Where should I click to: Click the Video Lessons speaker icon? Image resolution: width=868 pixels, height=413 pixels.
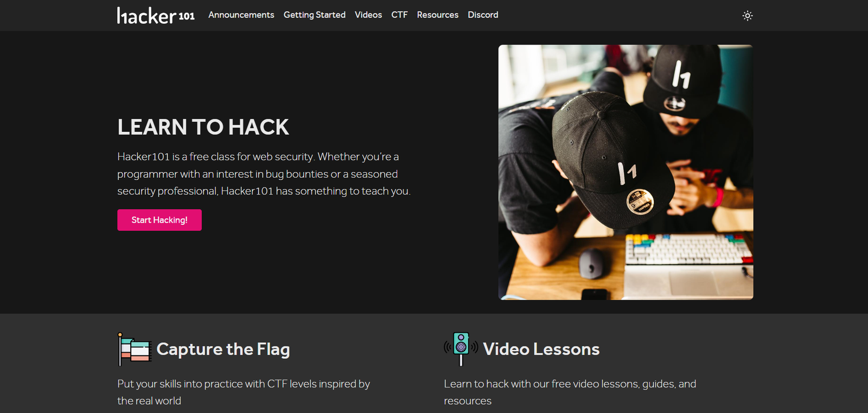click(x=461, y=349)
